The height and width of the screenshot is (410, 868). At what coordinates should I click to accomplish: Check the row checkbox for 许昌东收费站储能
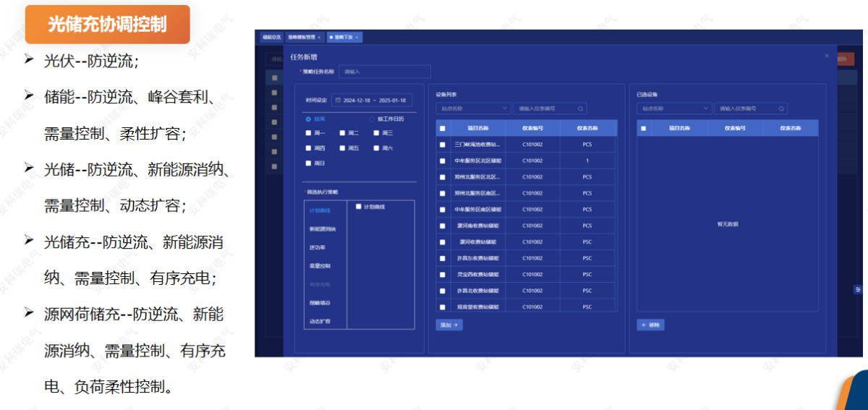click(443, 258)
